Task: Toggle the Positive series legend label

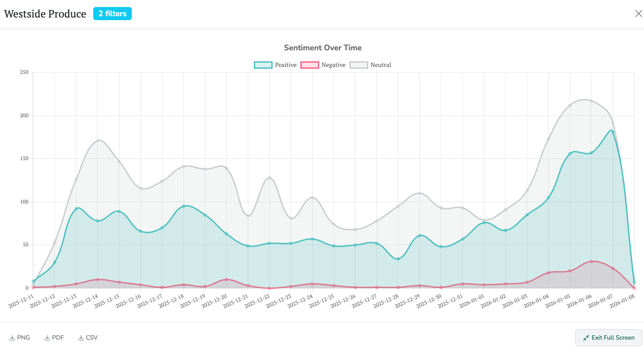Action: point(285,65)
